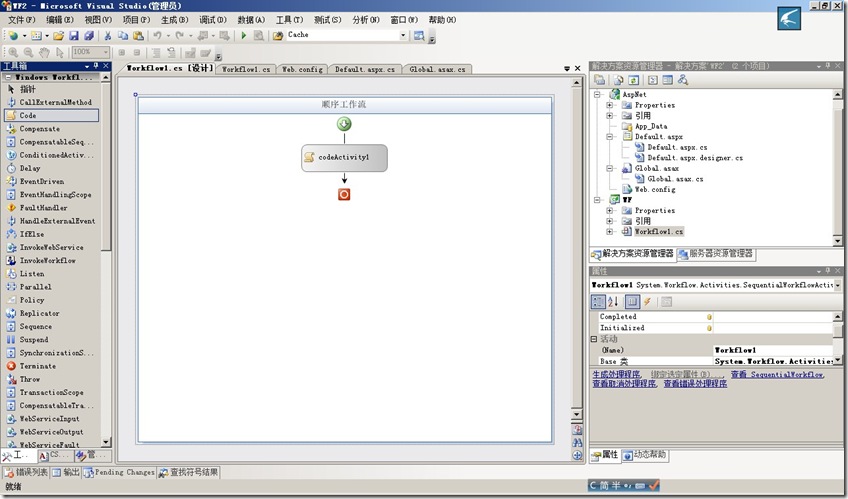Click the 查看取消处理程序 link

click(625, 383)
